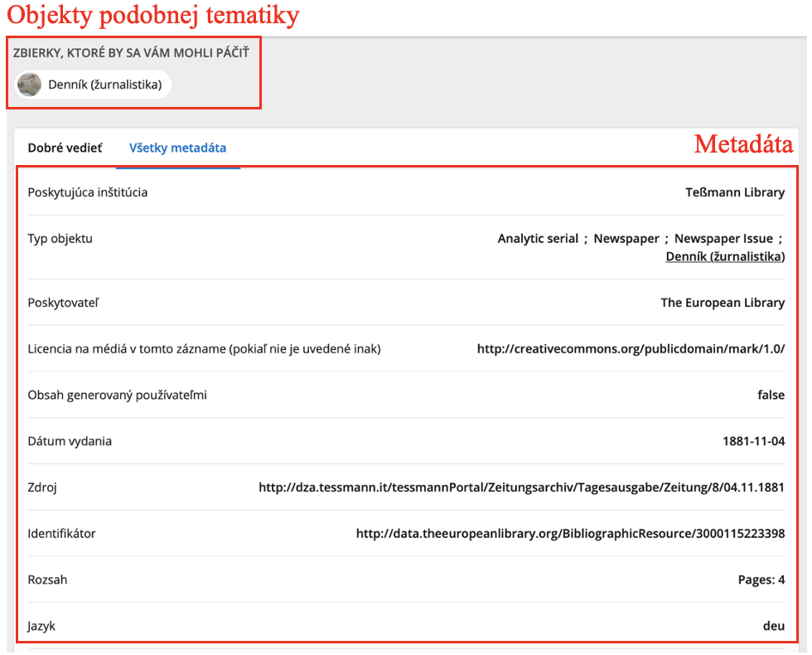Open the Denník (žurnalistika) collection chip
Screen dimensions: 812x655
click(x=93, y=85)
